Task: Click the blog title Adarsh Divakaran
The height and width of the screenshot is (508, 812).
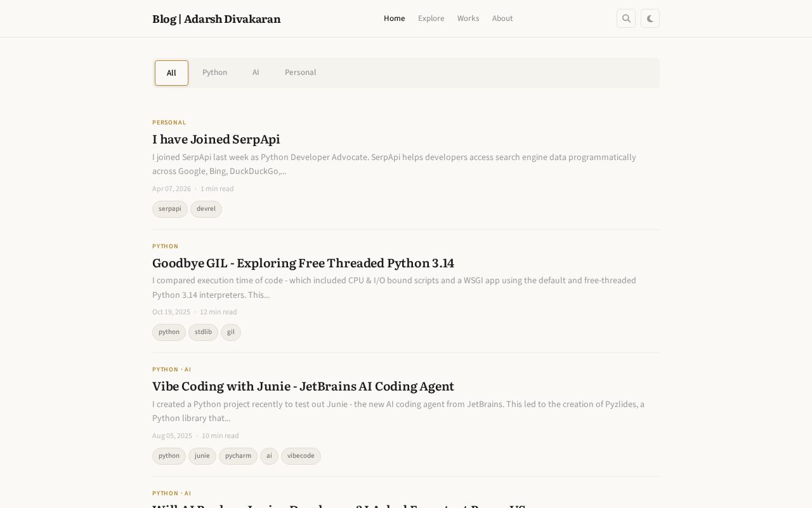Action: pyautogui.click(x=216, y=18)
